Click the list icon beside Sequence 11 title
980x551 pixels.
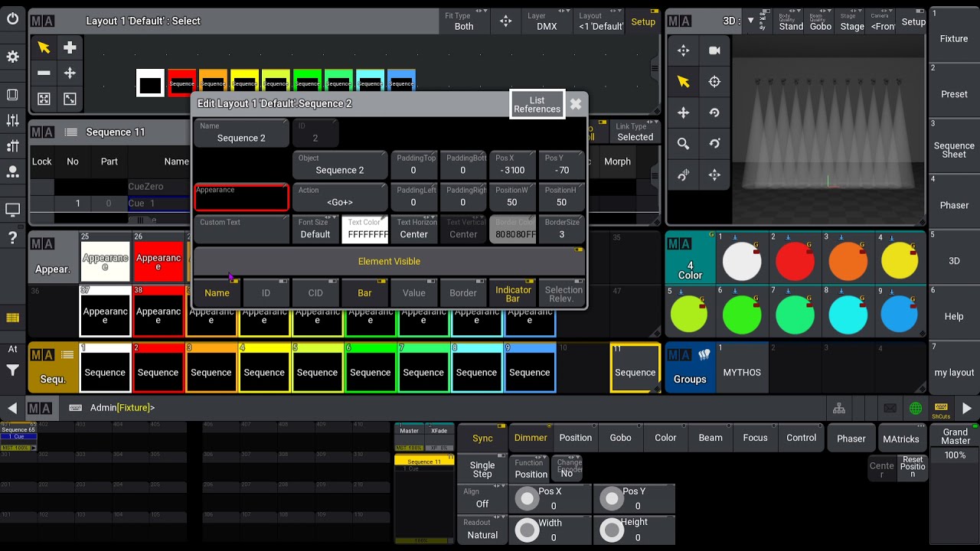(71, 132)
